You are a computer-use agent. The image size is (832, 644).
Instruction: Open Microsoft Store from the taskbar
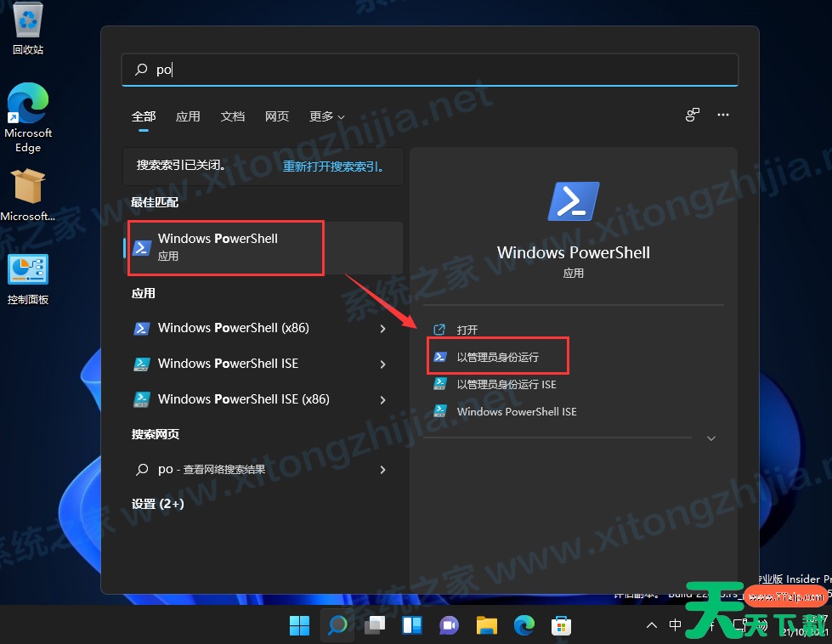(562, 626)
